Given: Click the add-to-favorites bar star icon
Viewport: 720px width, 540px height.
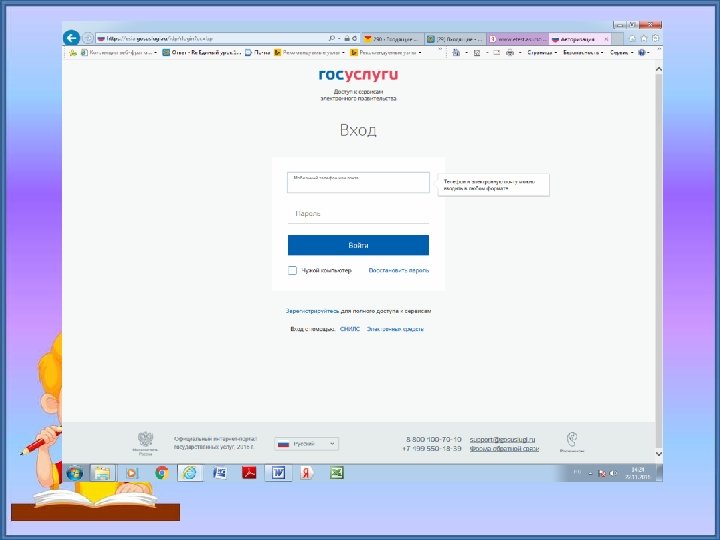Looking at the screenshot, I should 73,53.
